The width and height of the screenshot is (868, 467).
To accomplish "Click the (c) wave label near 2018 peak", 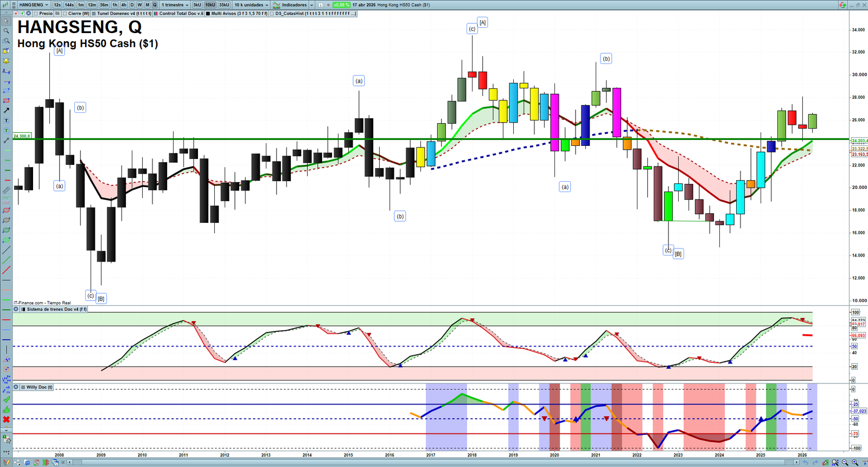I will 472,29.
